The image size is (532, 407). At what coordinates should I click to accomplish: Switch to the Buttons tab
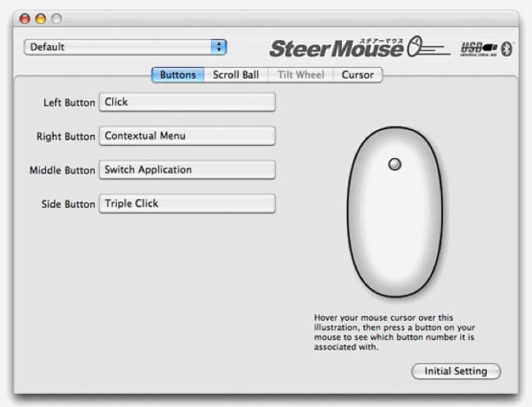[178, 75]
